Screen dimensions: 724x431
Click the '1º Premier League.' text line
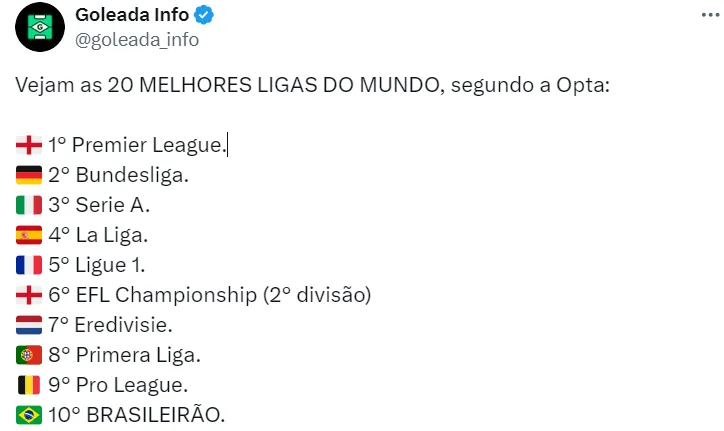point(136,146)
